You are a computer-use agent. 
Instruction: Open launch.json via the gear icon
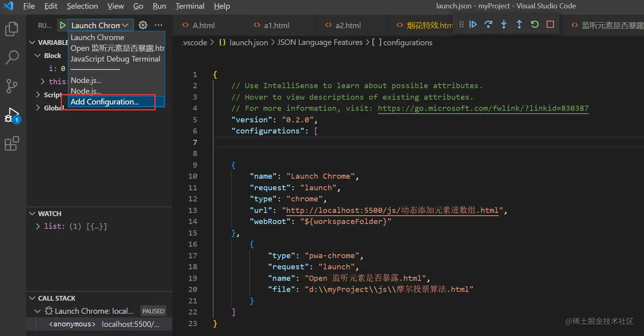(x=143, y=26)
